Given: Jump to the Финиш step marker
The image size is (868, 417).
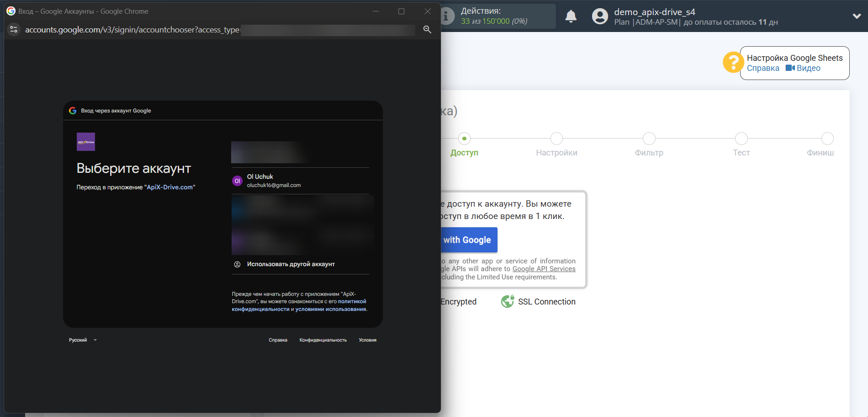Looking at the screenshot, I should click(827, 139).
